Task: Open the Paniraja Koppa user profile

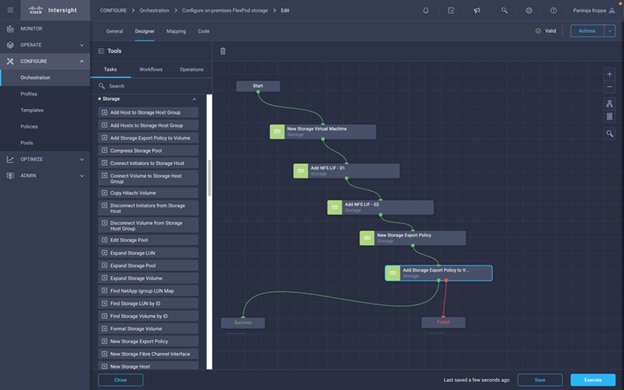Action: (x=594, y=10)
